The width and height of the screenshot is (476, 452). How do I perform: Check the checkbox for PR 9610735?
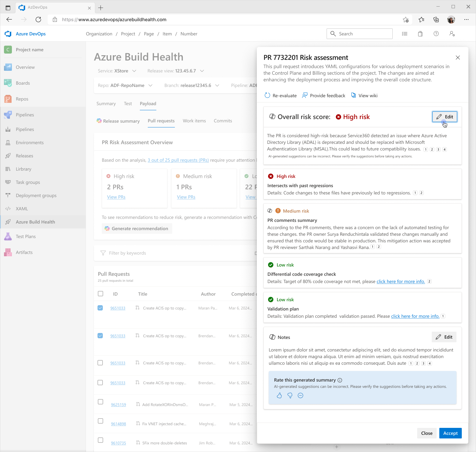(100, 440)
